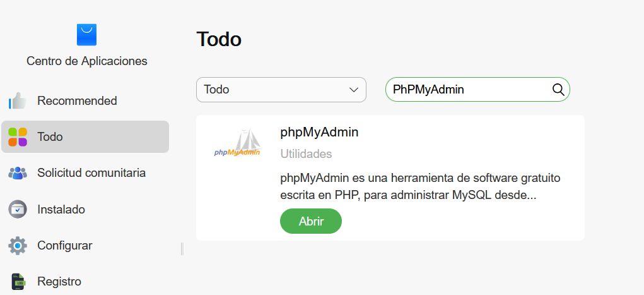
Task: Expand the category filter chevron arrow
Action: click(354, 90)
